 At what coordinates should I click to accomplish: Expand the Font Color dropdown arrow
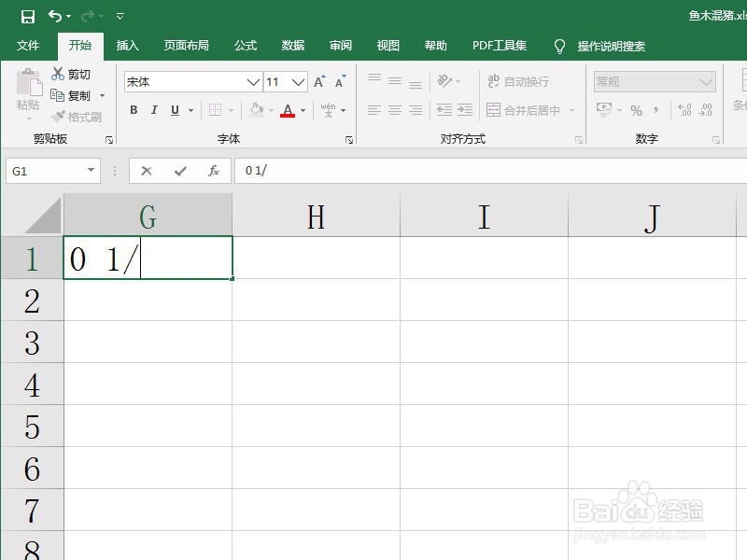click(303, 110)
